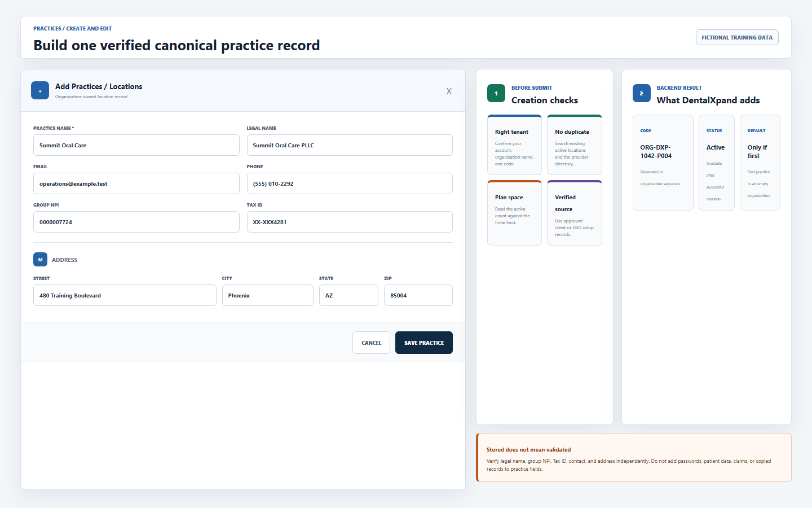Open the Practices / Create and Edit breadcrumb
Screen dimensions: 812x508
[72, 28]
